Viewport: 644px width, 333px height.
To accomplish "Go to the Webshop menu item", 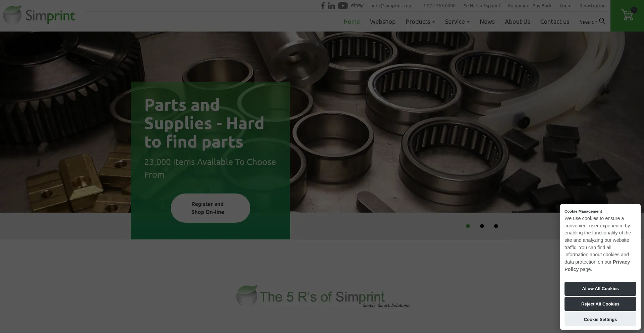I will point(383,21).
